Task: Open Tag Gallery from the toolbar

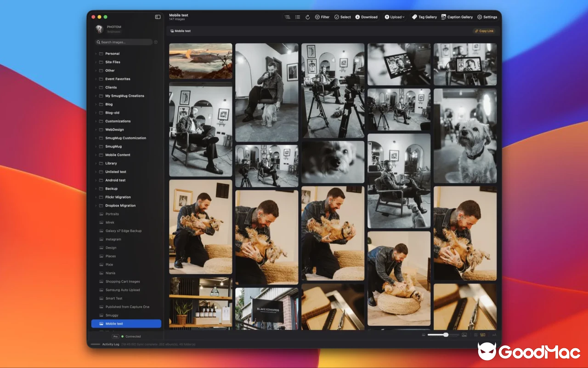Action: click(x=425, y=17)
